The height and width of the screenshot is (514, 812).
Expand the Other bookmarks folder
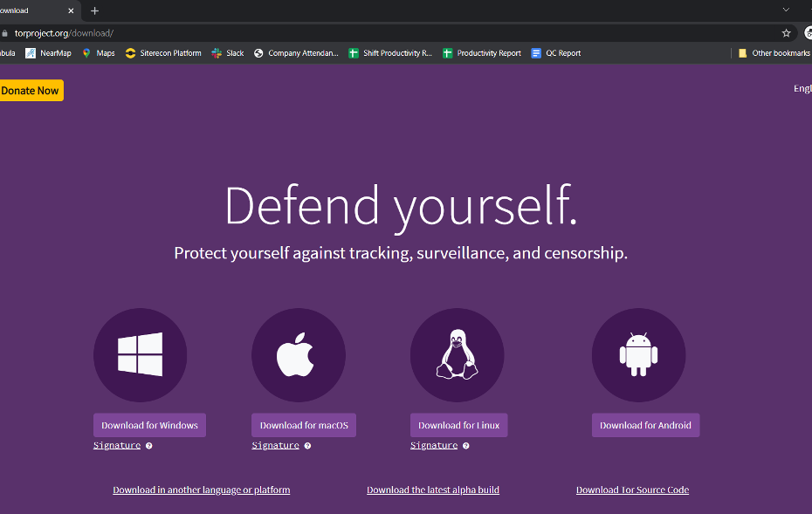[x=774, y=52]
